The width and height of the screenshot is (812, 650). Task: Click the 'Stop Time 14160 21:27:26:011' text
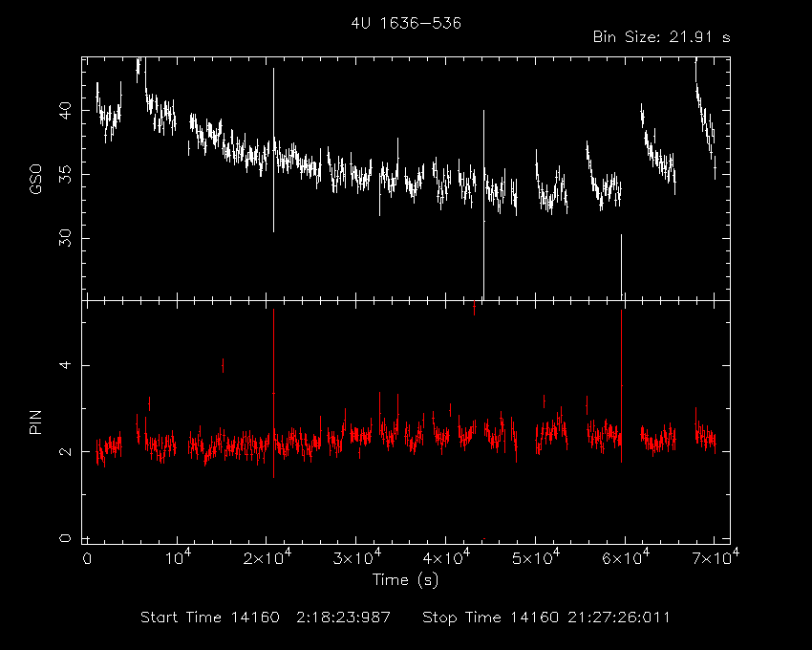(x=546, y=617)
